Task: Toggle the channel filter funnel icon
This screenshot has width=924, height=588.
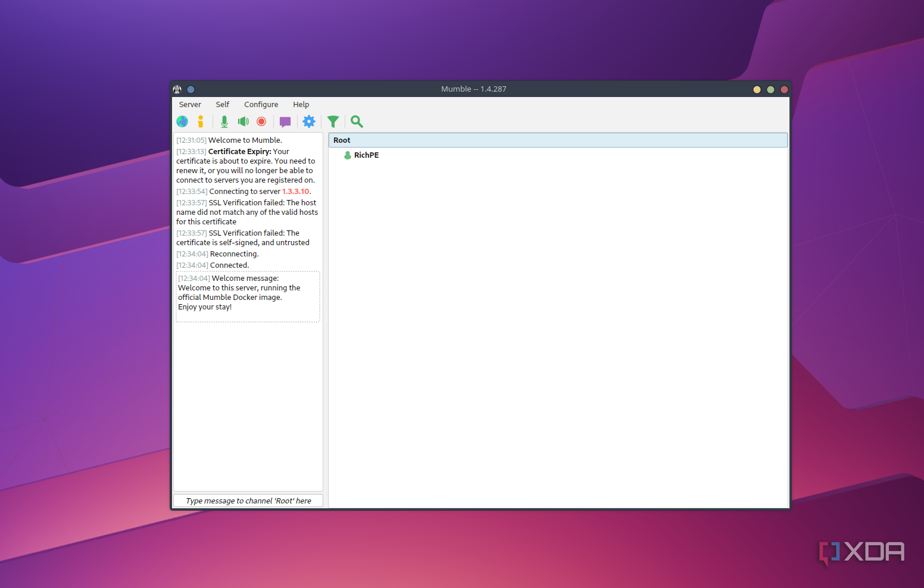Action: tap(333, 121)
